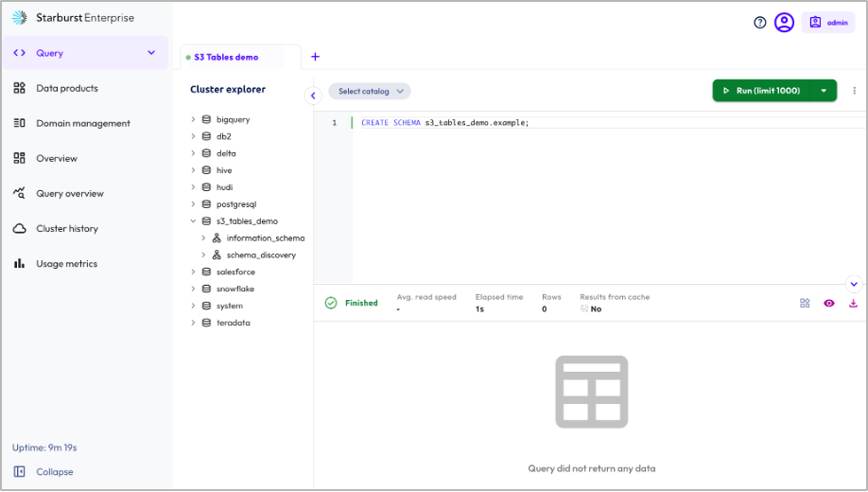Screen dimensions: 868x492
Task: Click the Usage metrics bar chart icon
Action: point(19,264)
